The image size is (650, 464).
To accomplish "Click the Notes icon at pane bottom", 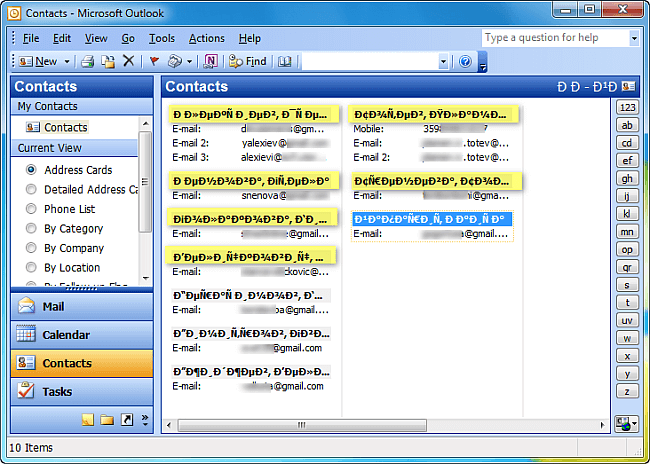I will 87,420.
